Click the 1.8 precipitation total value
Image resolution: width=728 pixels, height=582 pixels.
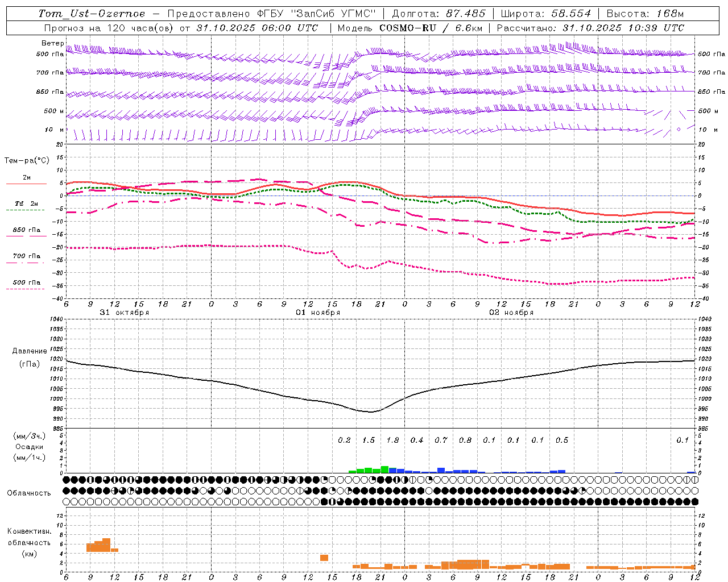(x=392, y=440)
